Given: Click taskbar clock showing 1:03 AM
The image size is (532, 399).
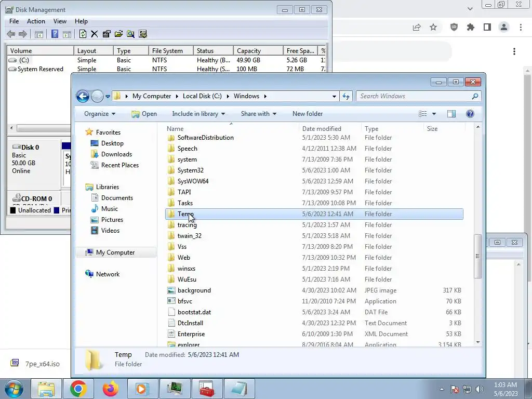Looking at the screenshot, I should [506, 389].
